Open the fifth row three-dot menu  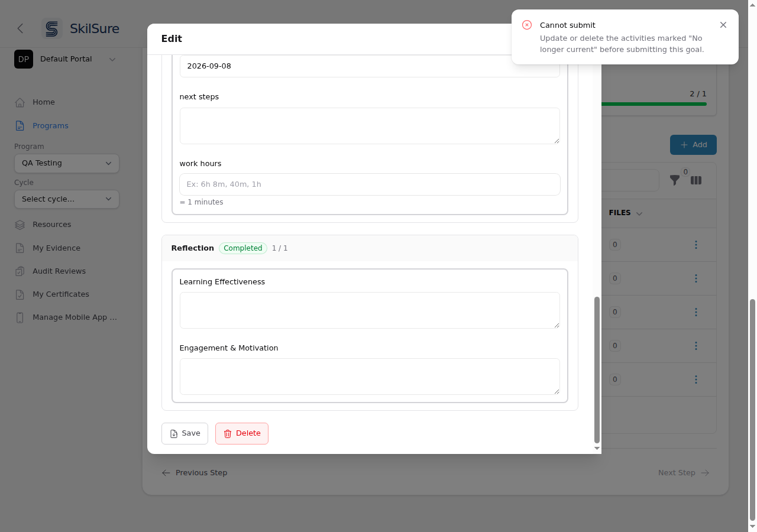coord(696,379)
